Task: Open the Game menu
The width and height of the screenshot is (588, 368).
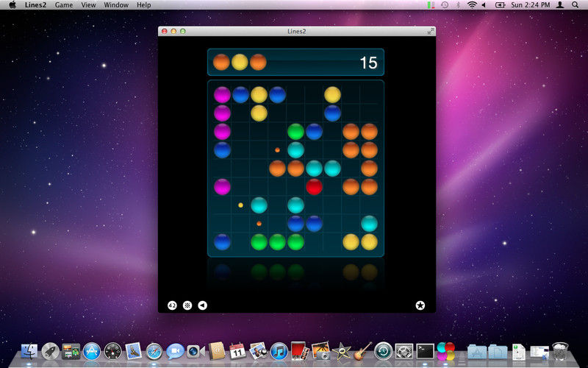Action: [x=64, y=5]
